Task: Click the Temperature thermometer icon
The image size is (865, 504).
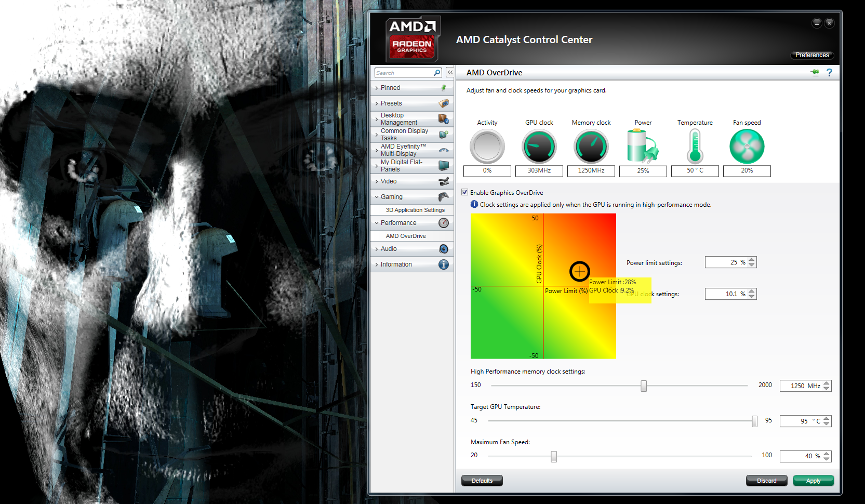Action: point(695,147)
